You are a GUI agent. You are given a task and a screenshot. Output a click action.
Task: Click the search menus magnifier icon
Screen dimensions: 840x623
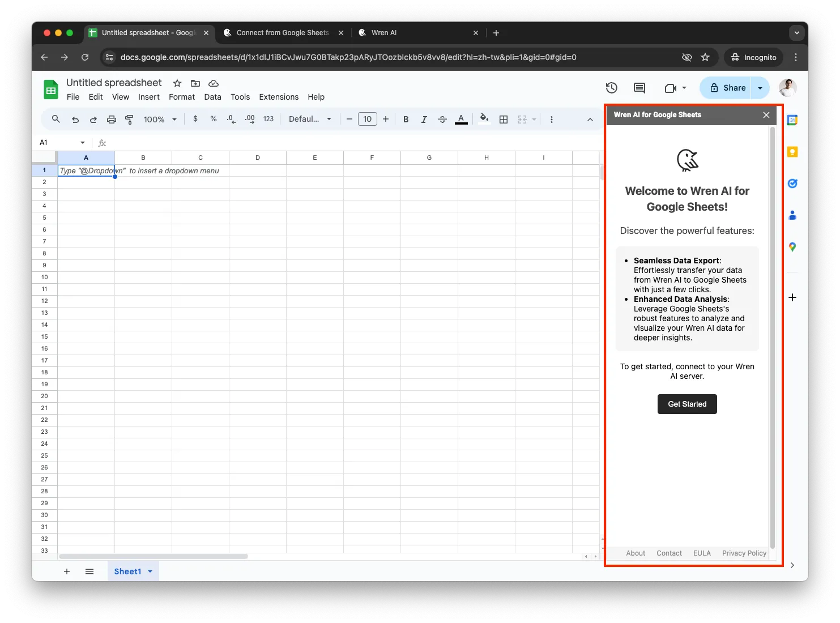pyautogui.click(x=56, y=119)
